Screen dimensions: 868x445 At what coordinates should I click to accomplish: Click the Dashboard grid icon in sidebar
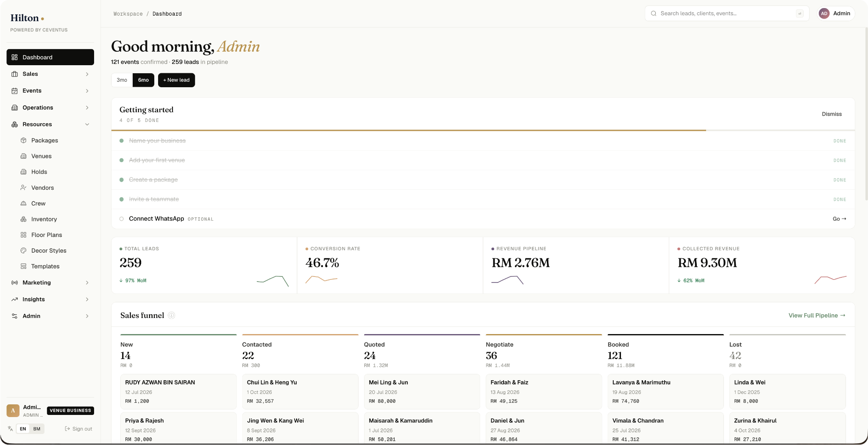coord(14,57)
